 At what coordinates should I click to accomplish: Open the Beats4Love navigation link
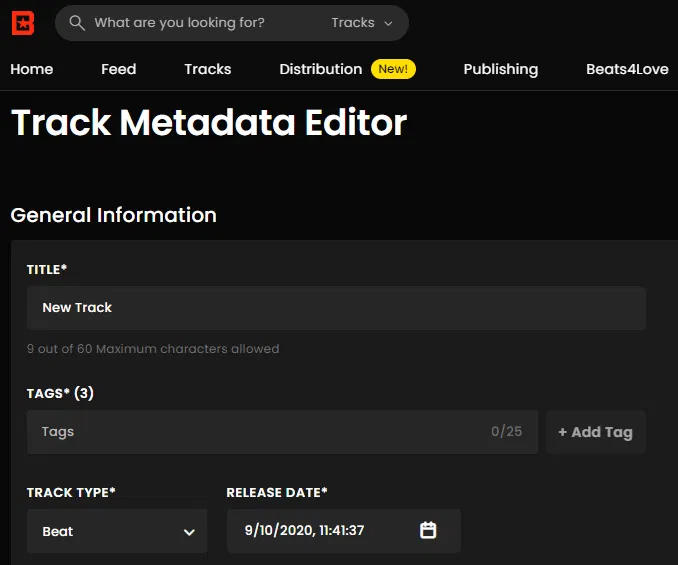click(627, 69)
